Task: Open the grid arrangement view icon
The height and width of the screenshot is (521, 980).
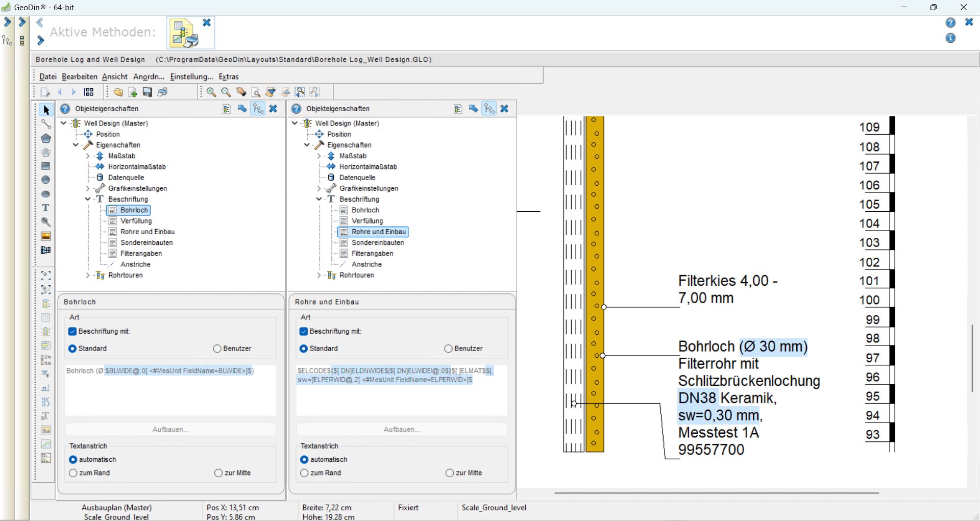Action: [x=89, y=92]
